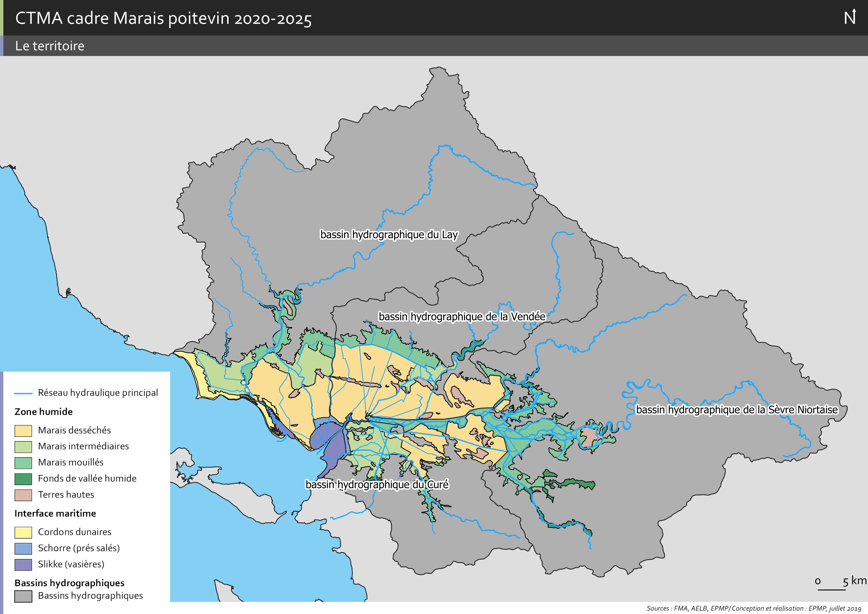Click the legend text Marais mouillés
The image size is (868, 614).
point(71,462)
